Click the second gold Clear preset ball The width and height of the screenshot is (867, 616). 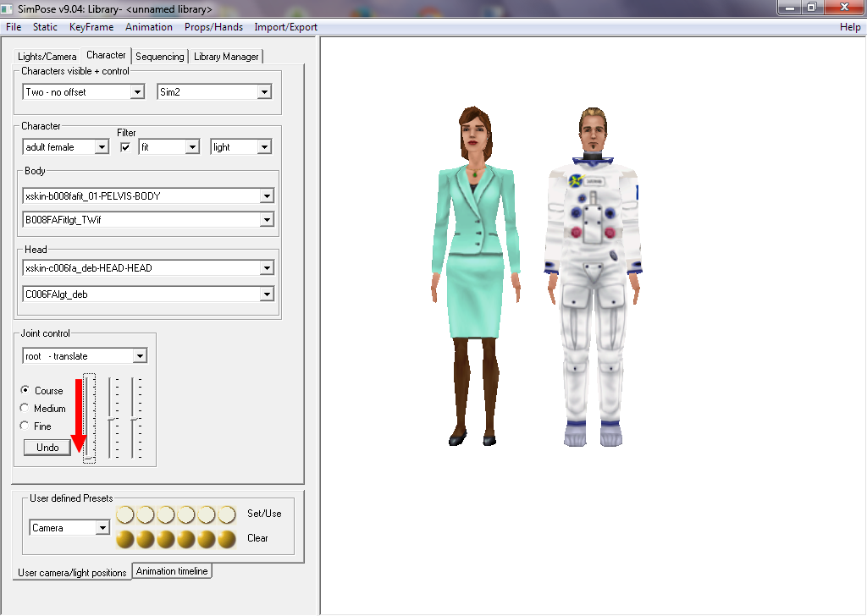(x=146, y=539)
